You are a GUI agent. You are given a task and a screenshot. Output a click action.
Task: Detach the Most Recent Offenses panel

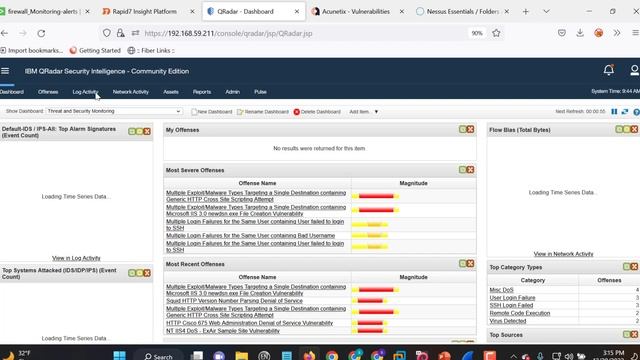(x=462, y=263)
